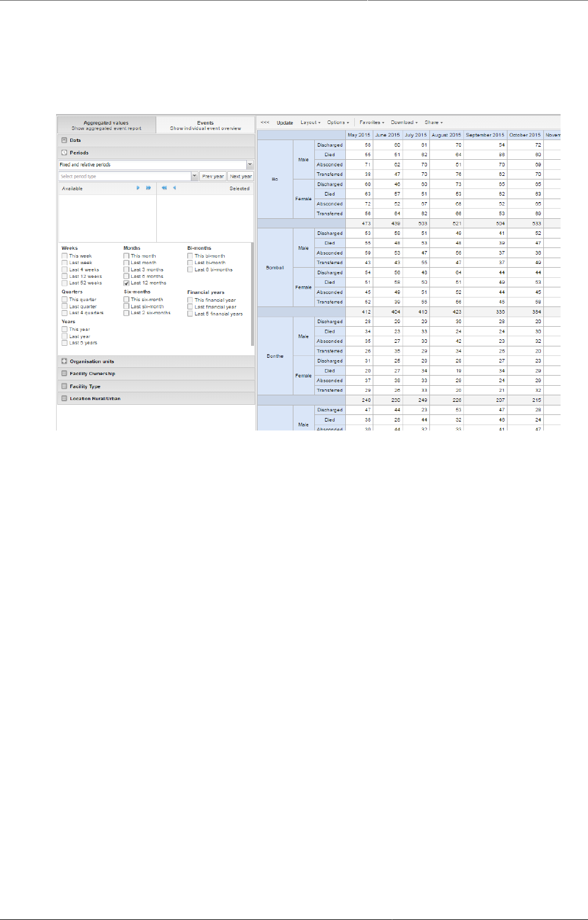
Task: Tick the Last financial year checkbox
Action: (x=190, y=307)
